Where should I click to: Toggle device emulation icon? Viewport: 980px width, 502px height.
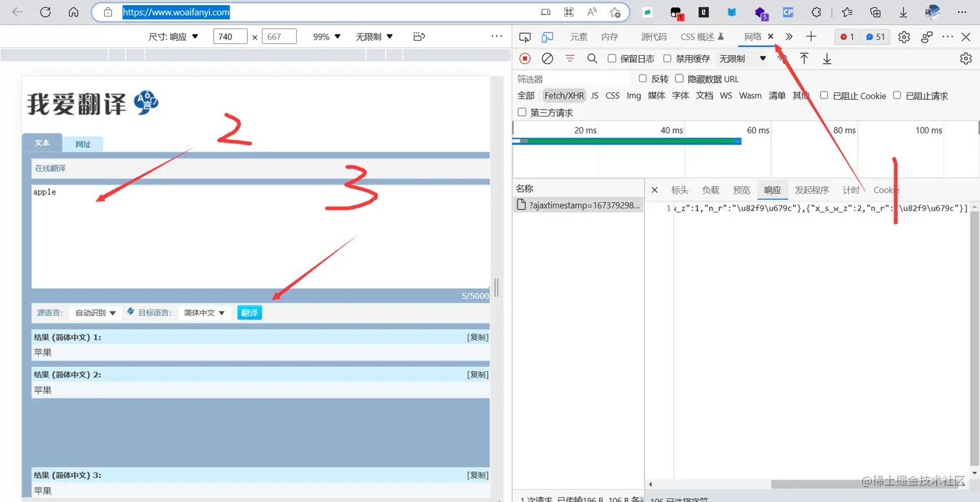(x=548, y=37)
